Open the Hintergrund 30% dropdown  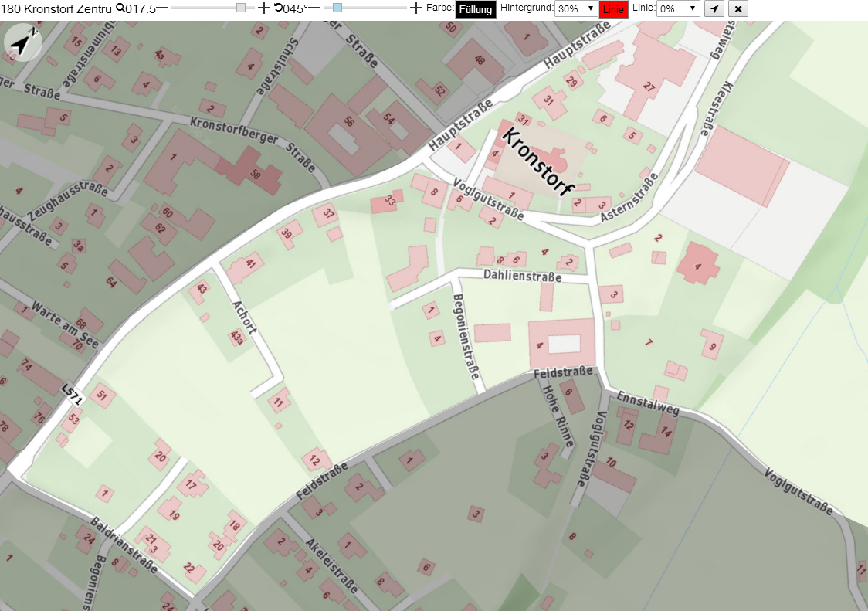[x=576, y=8]
